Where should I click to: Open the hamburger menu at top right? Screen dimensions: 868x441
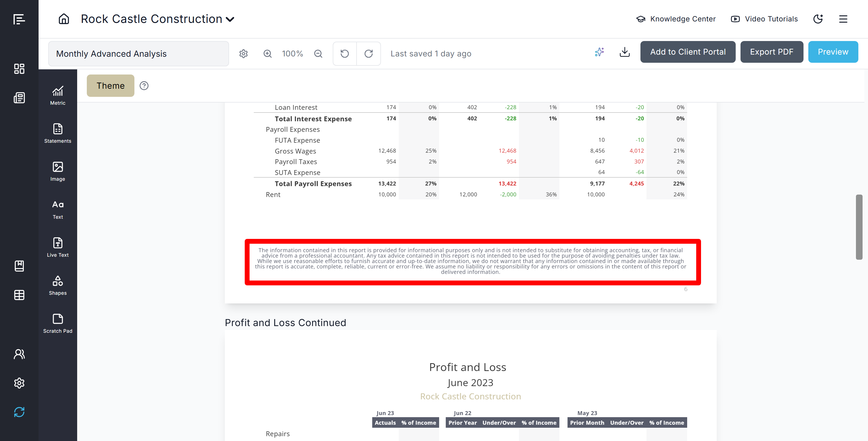coord(843,19)
